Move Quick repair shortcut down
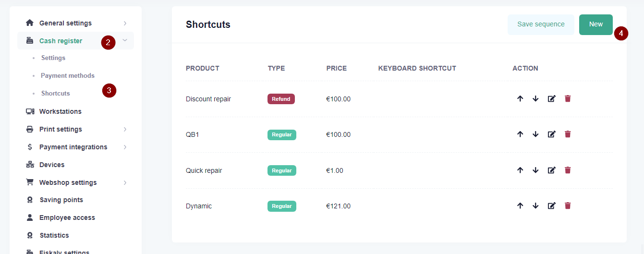The width and height of the screenshot is (644, 254). 535,170
